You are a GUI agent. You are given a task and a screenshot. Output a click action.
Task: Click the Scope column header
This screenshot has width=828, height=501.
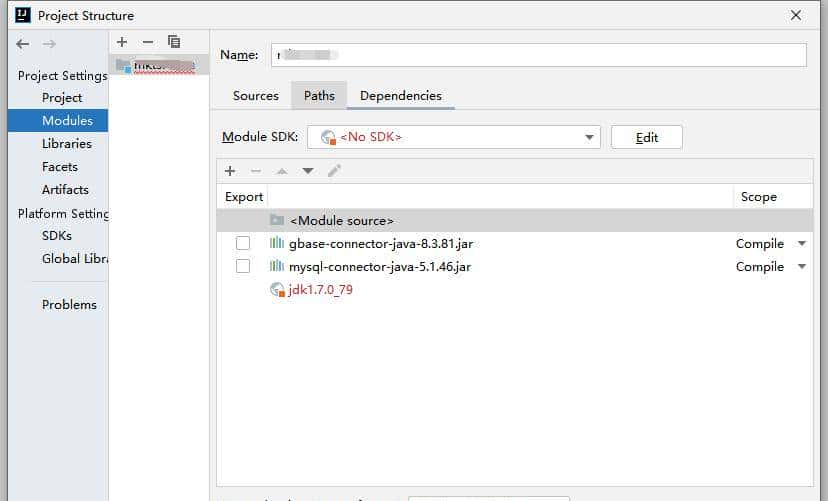coord(759,196)
